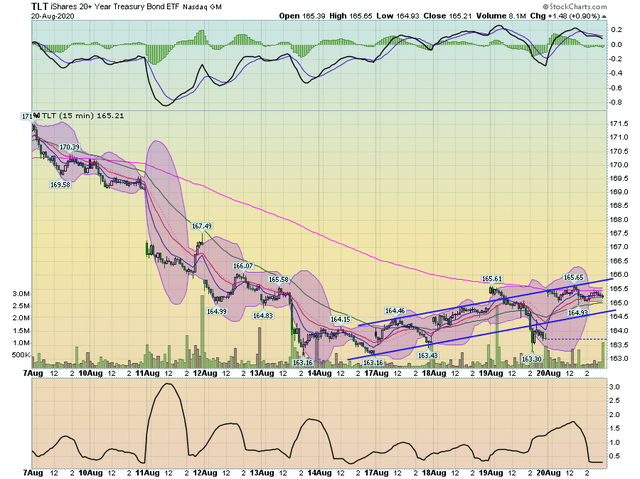
Task: Click the 170.39 price callout
Action: (69, 147)
